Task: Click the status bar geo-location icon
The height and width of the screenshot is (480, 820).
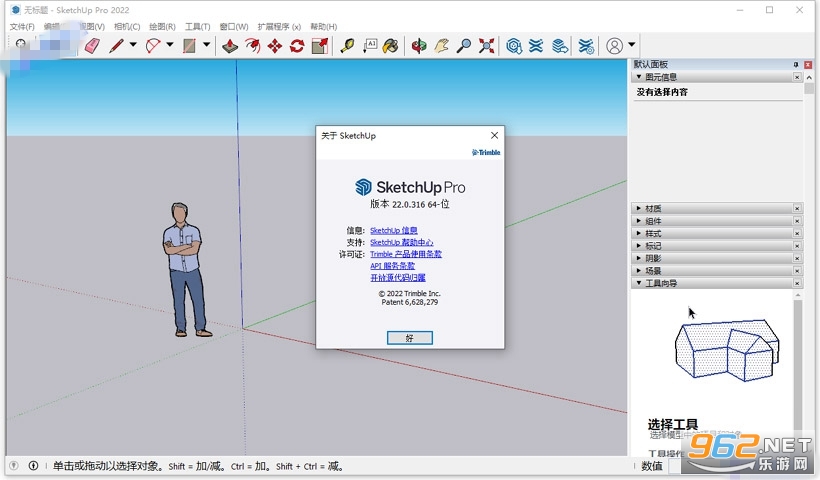Action: tap(14, 465)
